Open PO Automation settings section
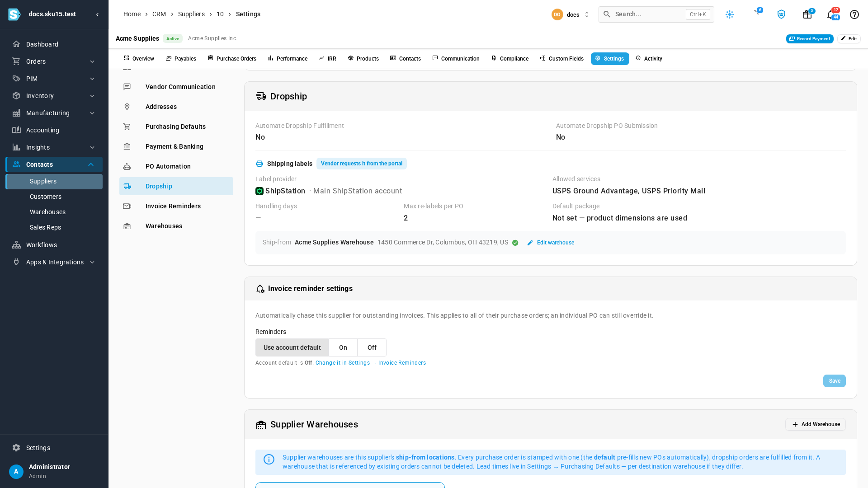Screen dimensions: 868x488 point(176,166)
